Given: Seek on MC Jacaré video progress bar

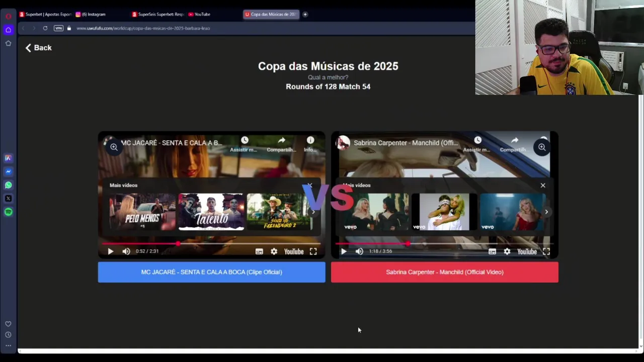Looking at the screenshot, I should (x=211, y=243).
